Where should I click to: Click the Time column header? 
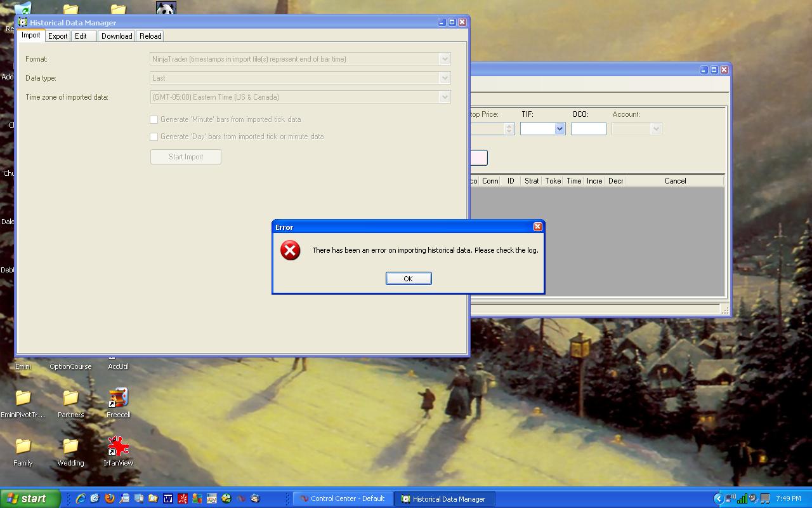[x=573, y=181]
